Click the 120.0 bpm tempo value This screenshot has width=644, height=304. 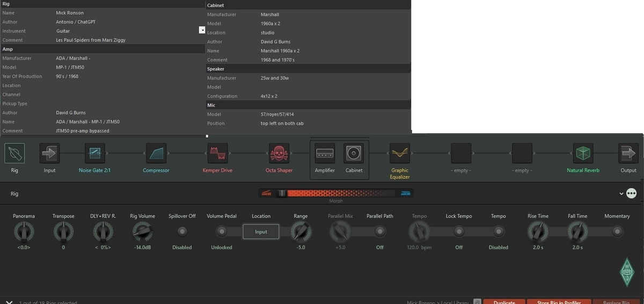[x=419, y=248]
